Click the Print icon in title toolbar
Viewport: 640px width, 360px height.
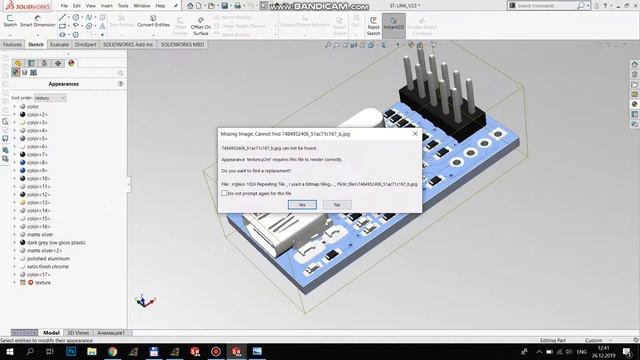click(237, 6)
